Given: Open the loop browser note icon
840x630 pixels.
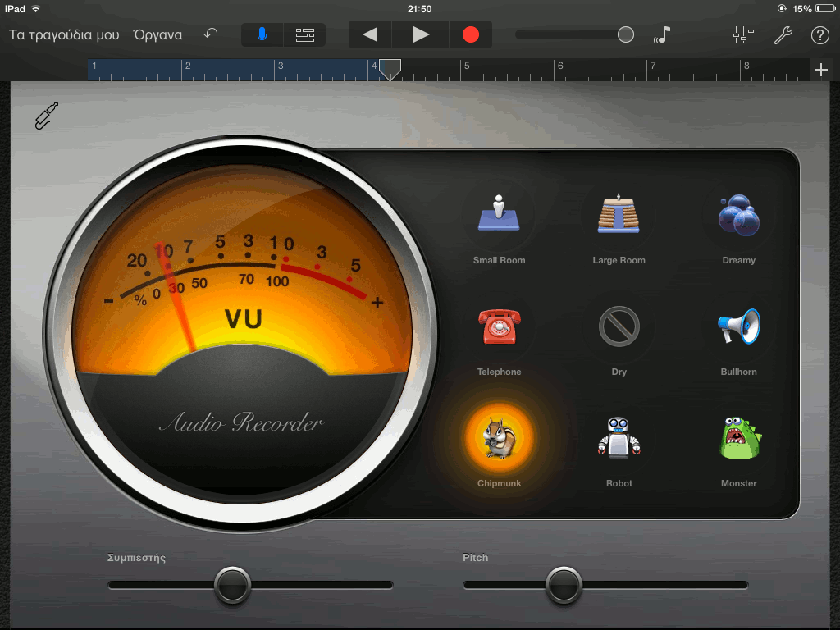Looking at the screenshot, I should (662, 34).
